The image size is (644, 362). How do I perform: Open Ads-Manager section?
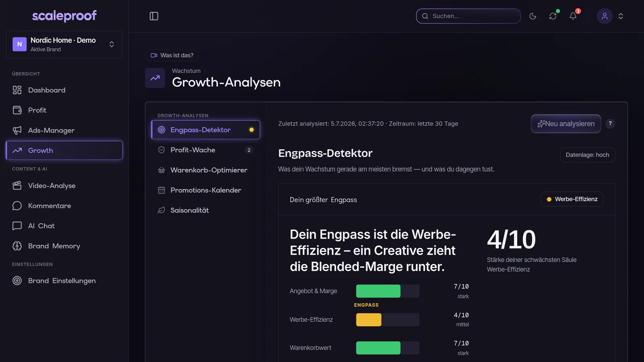(x=64, y=130)
